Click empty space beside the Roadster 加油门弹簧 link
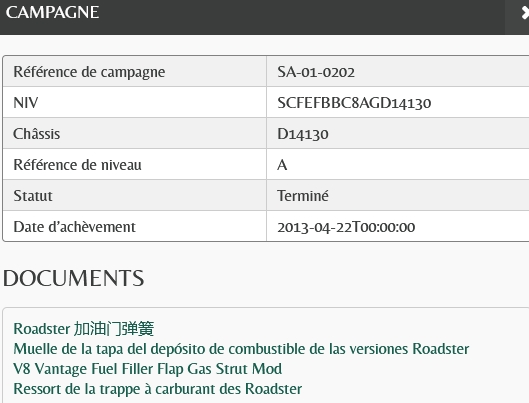This screenshot has width=529, height=403. tap(337, 329)
